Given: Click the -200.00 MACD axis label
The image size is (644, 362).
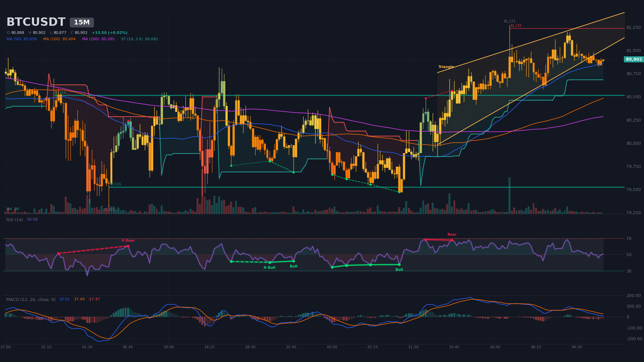Looking at the screenshot, I should point(634,339).
